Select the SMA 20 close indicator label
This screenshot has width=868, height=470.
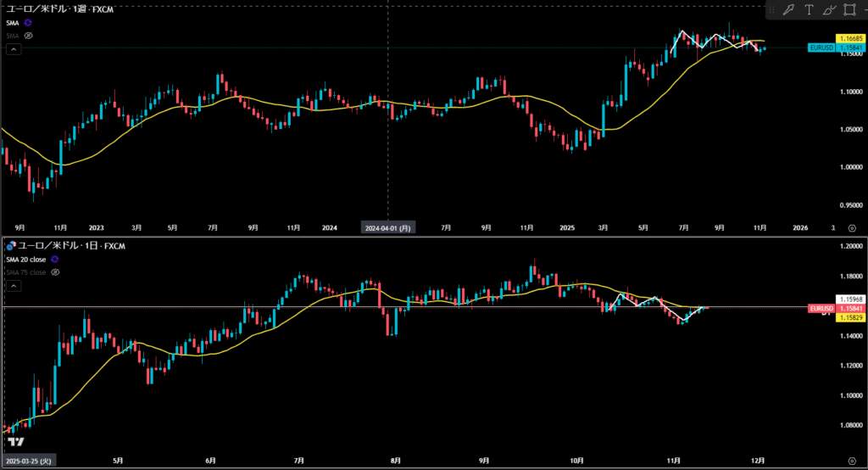click(26, 258)
